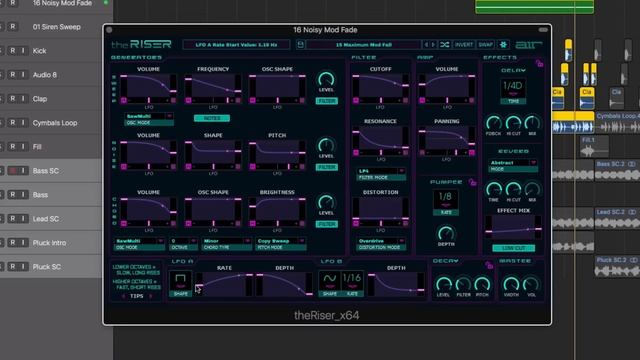This screenshot has height=360, width=640.
Task: Load the next preset with right arrow
Action: (433, 44)
